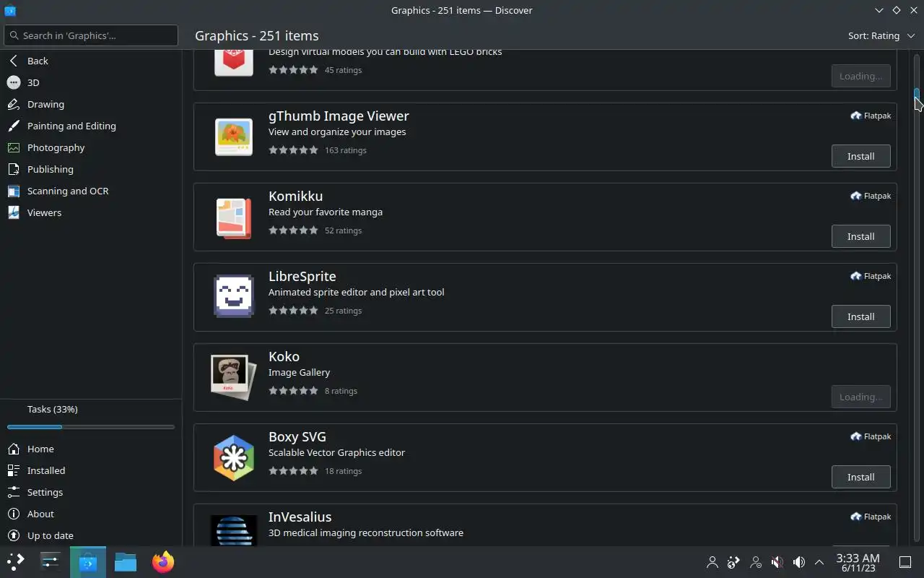
Task: Open the application launcher in the taskbar
Action: [16, 561]
